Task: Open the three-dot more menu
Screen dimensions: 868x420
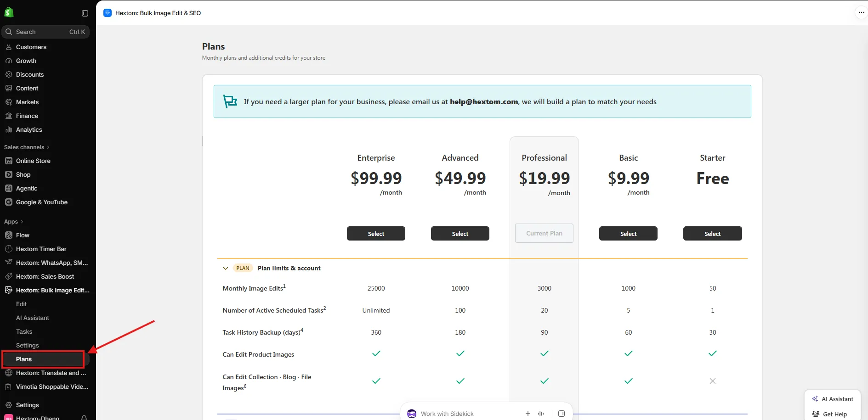Action: pos(861,13)
